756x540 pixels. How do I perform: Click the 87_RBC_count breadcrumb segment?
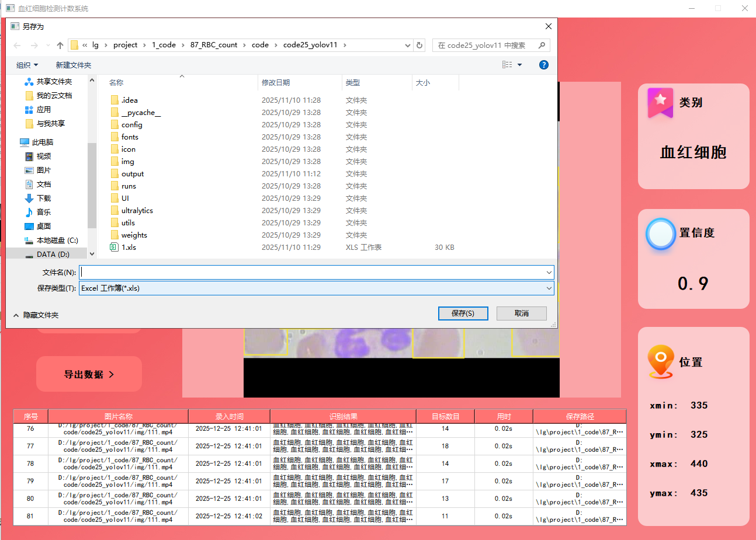[x=214, y=45]
